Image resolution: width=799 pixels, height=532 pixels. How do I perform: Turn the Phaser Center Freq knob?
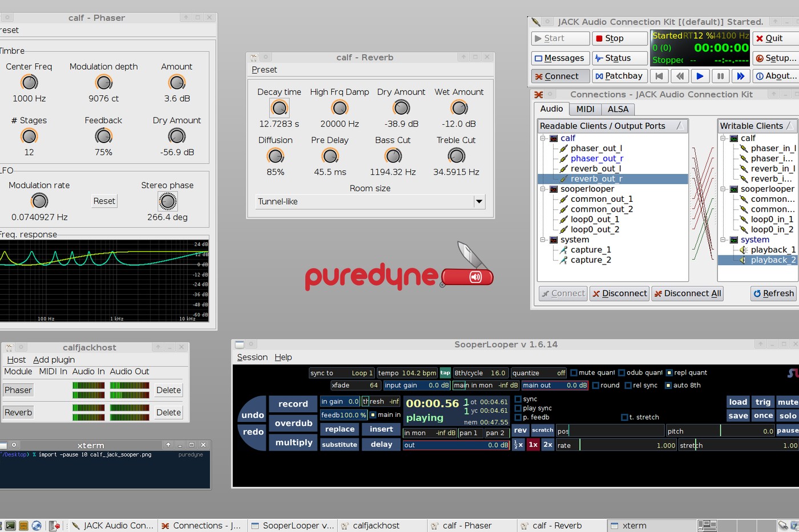click(x=29, y=82)
